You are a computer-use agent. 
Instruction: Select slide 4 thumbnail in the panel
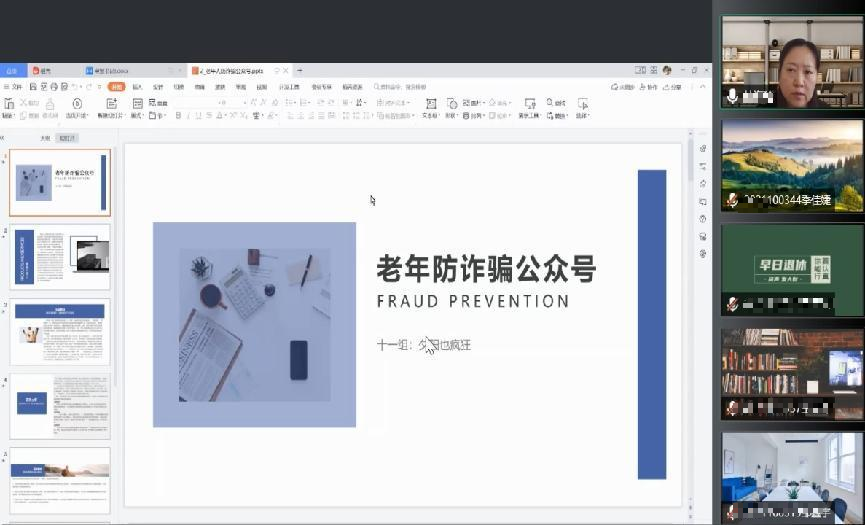click(x=60, y=406)
